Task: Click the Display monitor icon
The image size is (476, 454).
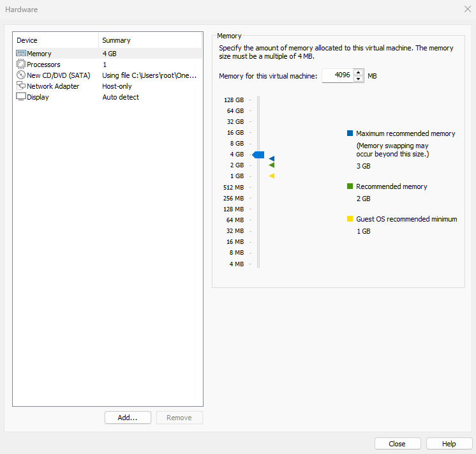Action: pyautogui.click(x=20, y=97)
